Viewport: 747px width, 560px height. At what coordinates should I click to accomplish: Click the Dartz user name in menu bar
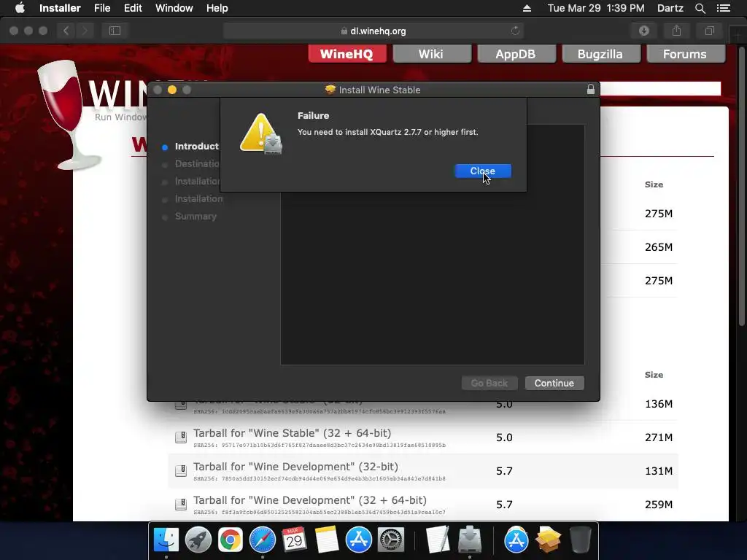pos(670,8)
